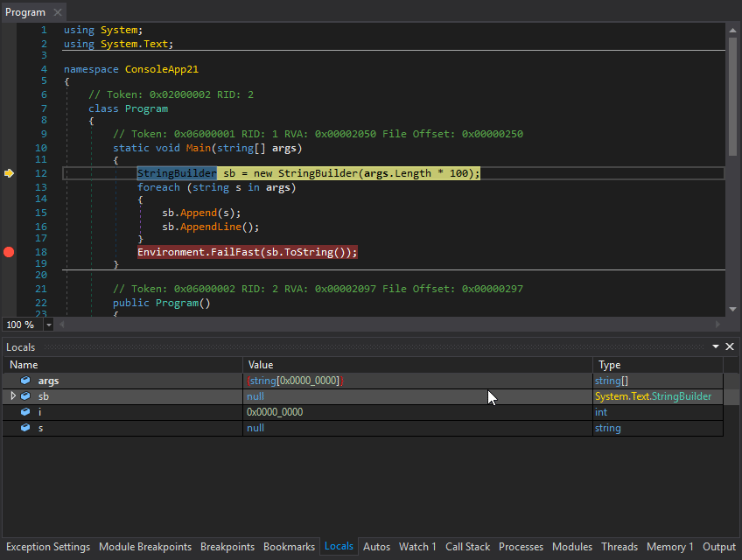Click the variable icon beside "args" in Locals

coord(24,380)
